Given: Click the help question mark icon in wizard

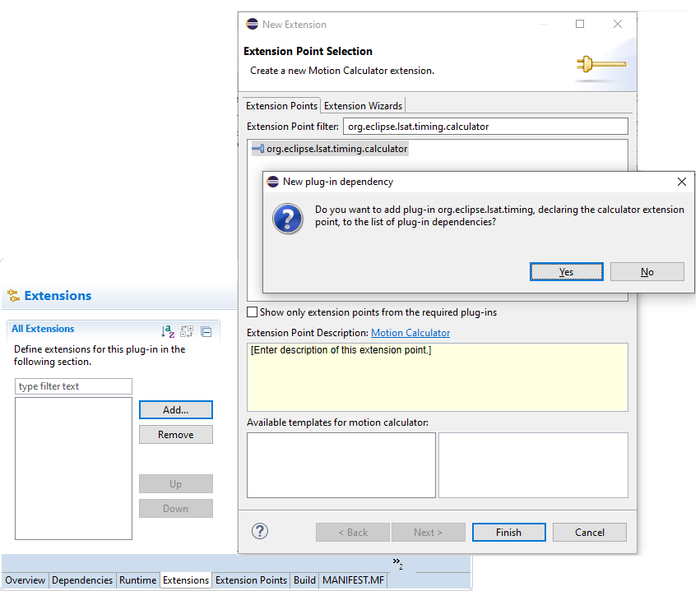Looking at the screenshot, I should (259, 531).
